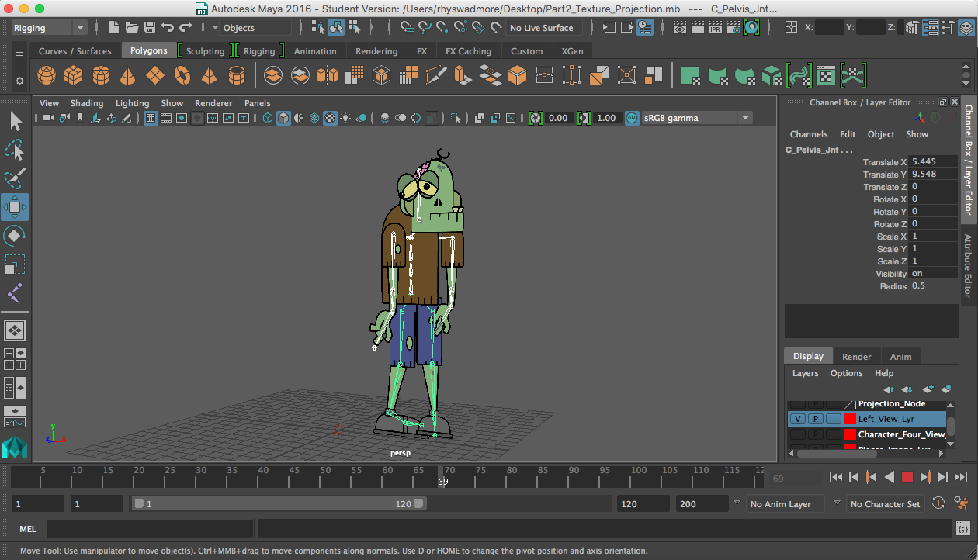The width and height of the screenshot is (978, 560).
Task: Create a polygon cube from the shelf
Action: tap(74, 75)
